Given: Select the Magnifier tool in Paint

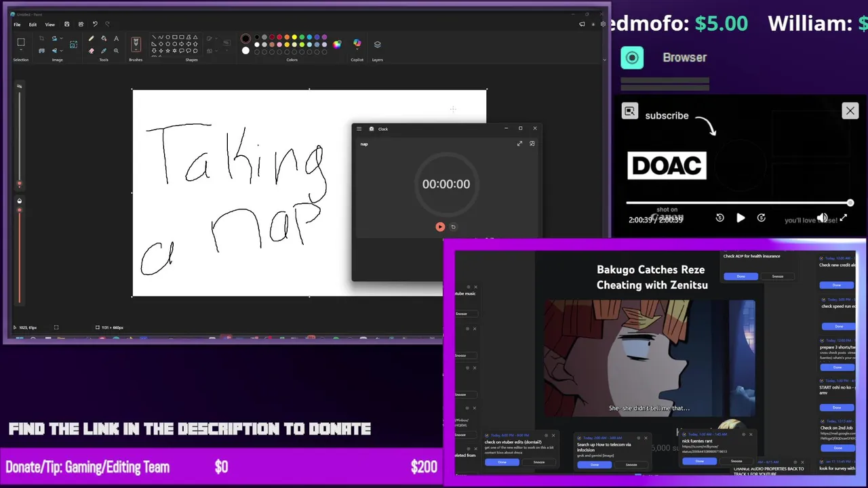Looking at the screenshot, I should (117, 51).
